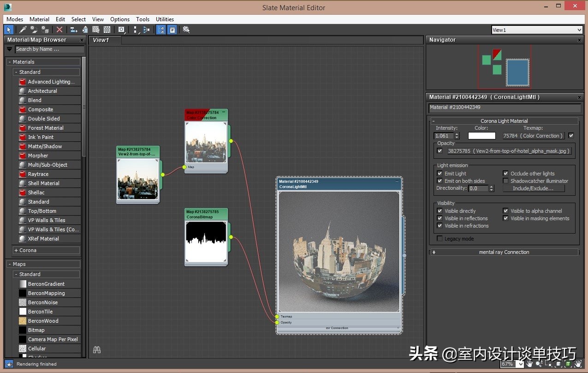Click the Include/Exclude... button
Viewport: 588px width, 373px height.
click(532, 188)
